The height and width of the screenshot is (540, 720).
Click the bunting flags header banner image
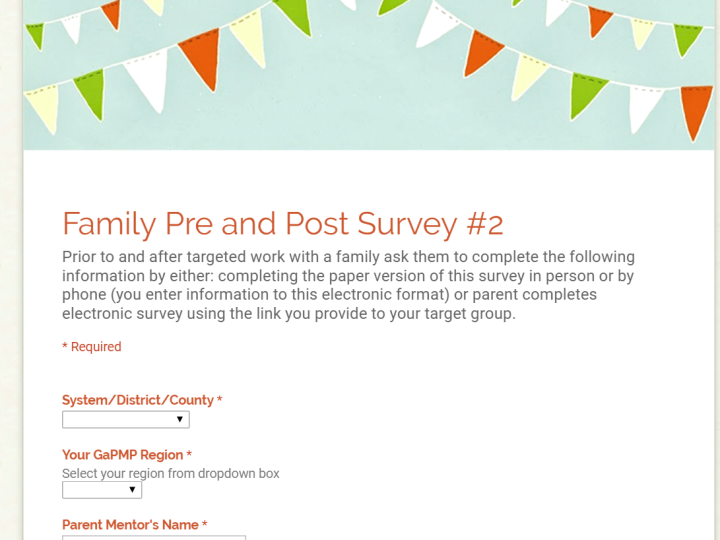(x=369, y=75)
